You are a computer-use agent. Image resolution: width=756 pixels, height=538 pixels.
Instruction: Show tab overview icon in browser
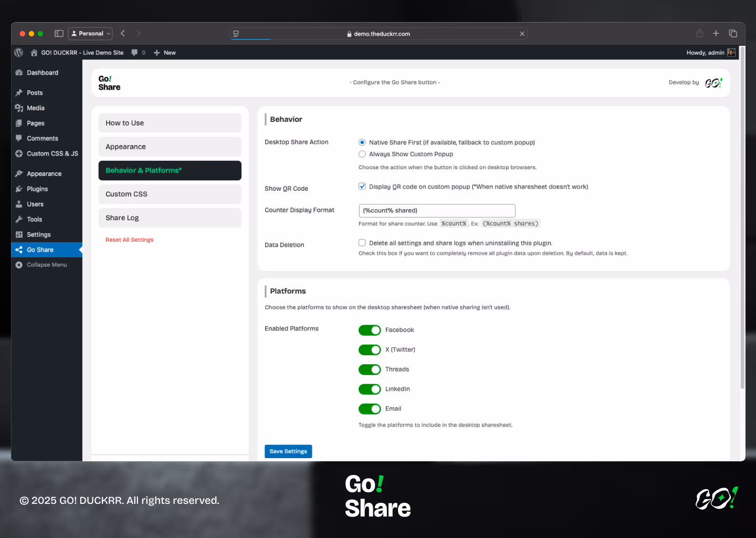733,34
